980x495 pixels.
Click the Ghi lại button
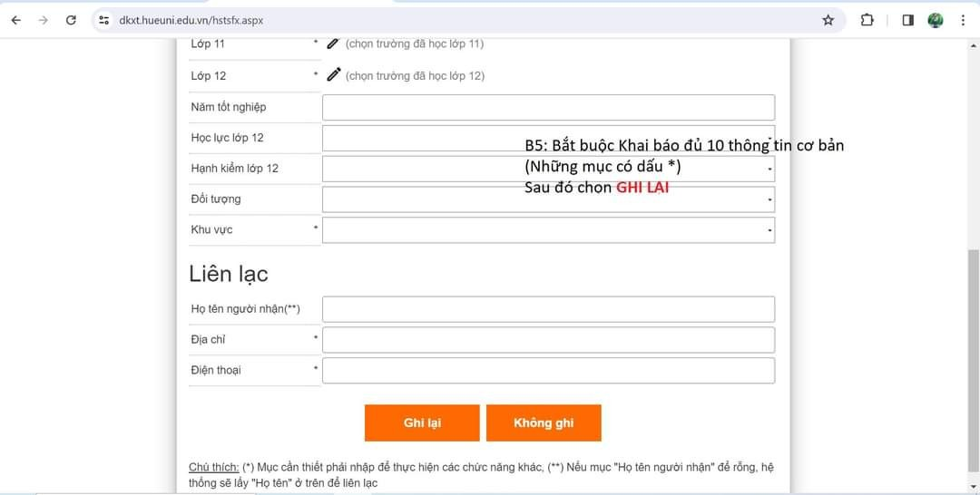click(422, 422)
